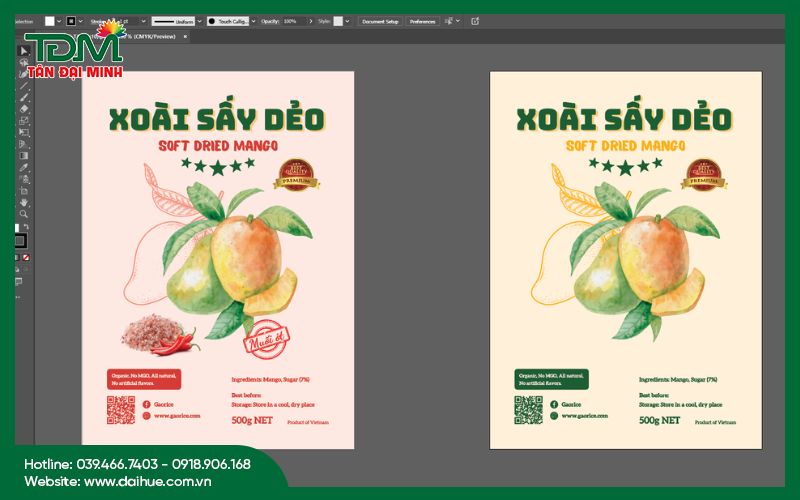Click the graphic Style swatch
The image size is (800, 500).
pos(338,21)
